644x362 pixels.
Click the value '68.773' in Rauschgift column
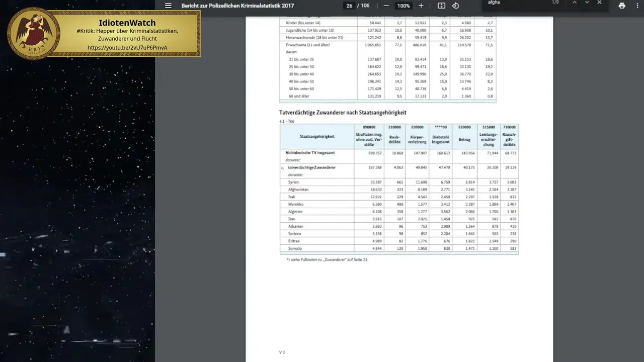point(510,152)
